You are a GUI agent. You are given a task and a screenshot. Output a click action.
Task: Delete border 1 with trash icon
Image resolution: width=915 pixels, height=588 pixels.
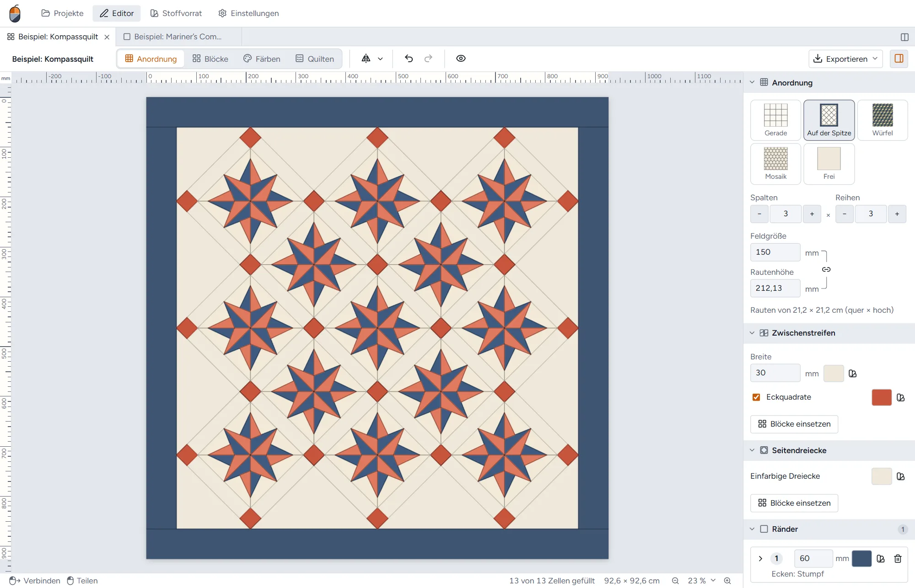(898, 558)
